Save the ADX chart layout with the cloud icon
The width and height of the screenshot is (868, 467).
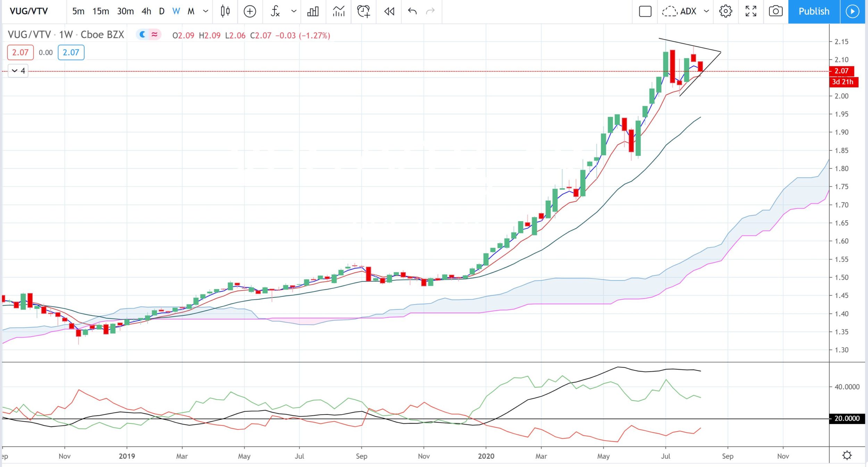tap(669, 11)
